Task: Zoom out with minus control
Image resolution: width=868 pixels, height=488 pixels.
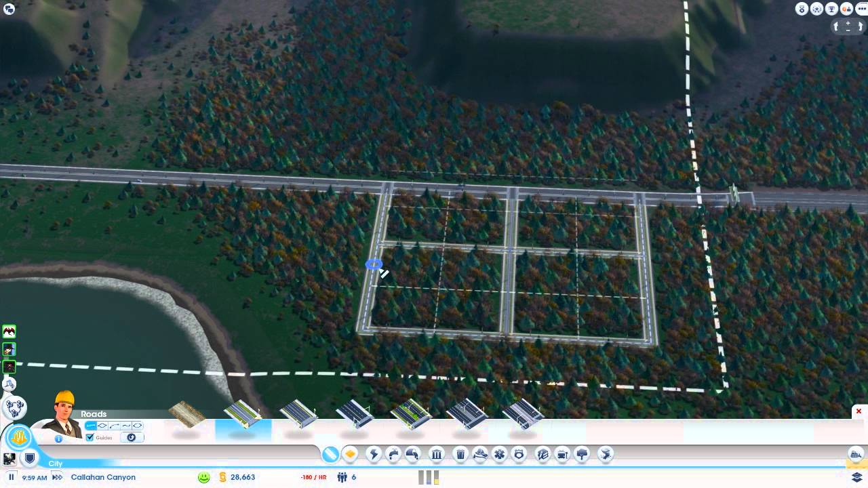Action: pos(848,30)
